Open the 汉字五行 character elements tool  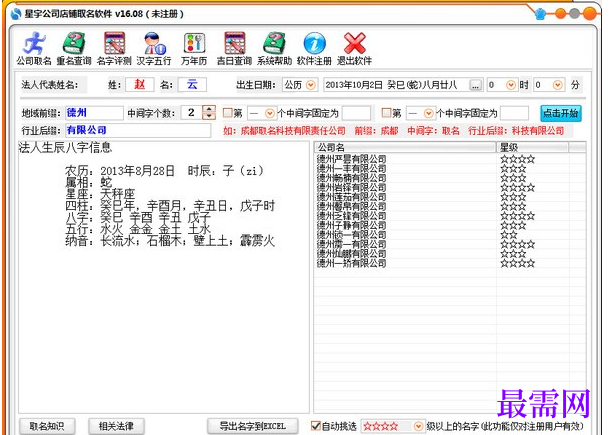click(x=154, y=49)
